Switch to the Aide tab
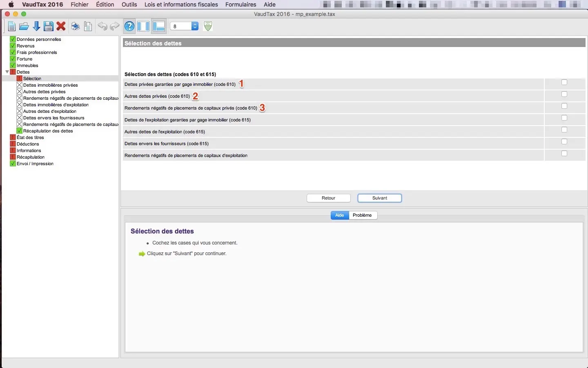 [x=340, y=215]
